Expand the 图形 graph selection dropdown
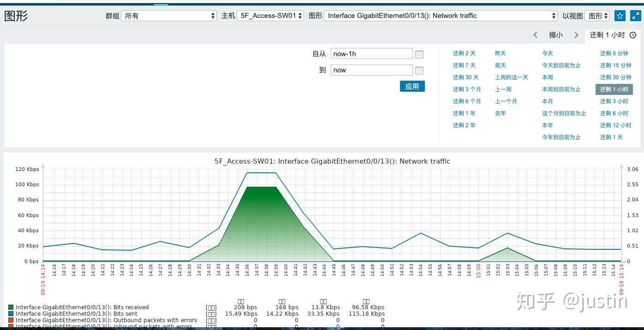644x330 pixels. click(441, 16)
